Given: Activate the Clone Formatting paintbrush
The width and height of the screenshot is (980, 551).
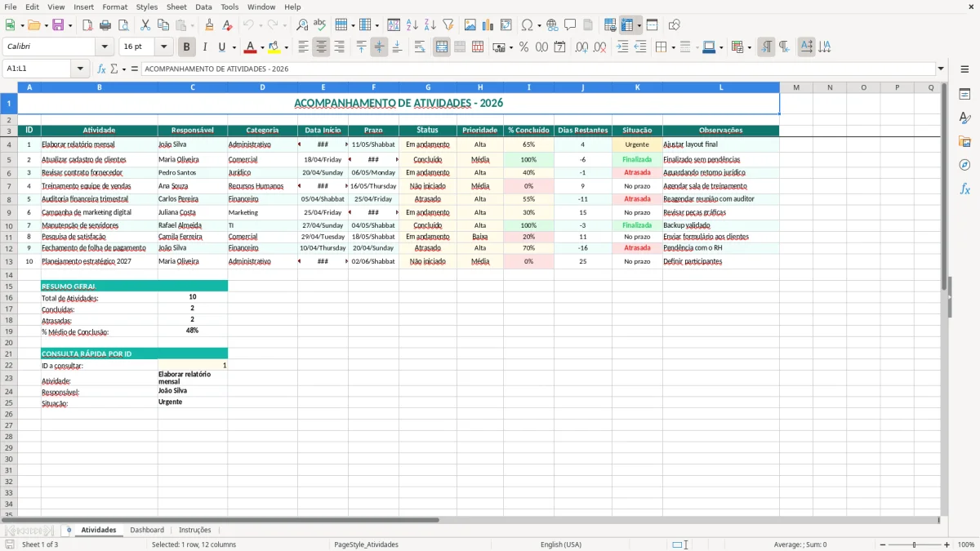Looking at the screenshot, I should pyautogui.click(x=209, y=25).
